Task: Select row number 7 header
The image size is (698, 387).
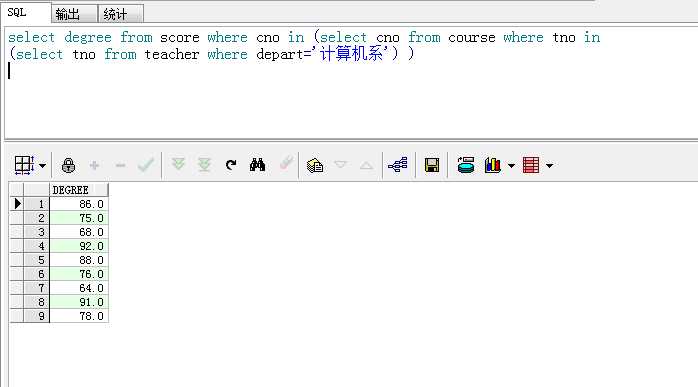Action: tap(36, 288)
